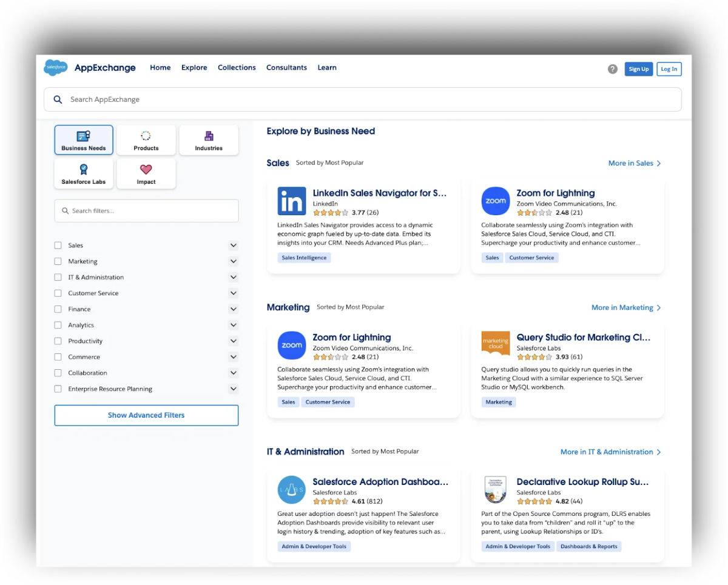Check the Finance filter checkbox
Viewport: 728px width, 585px height.
click(58, 309)
